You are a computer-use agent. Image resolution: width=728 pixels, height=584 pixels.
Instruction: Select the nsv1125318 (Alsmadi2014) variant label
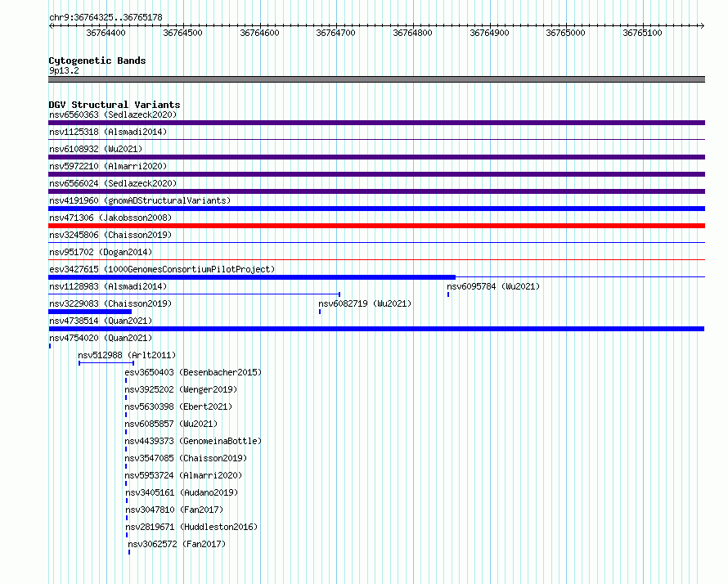108,132
